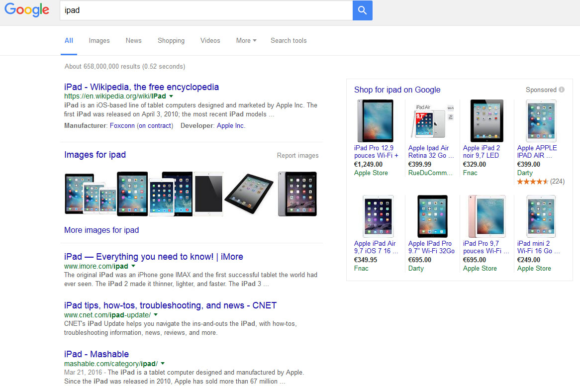Viewport: 580px width, 392px height.
Task: Click the ipad search input field
Action: point(206,10)
